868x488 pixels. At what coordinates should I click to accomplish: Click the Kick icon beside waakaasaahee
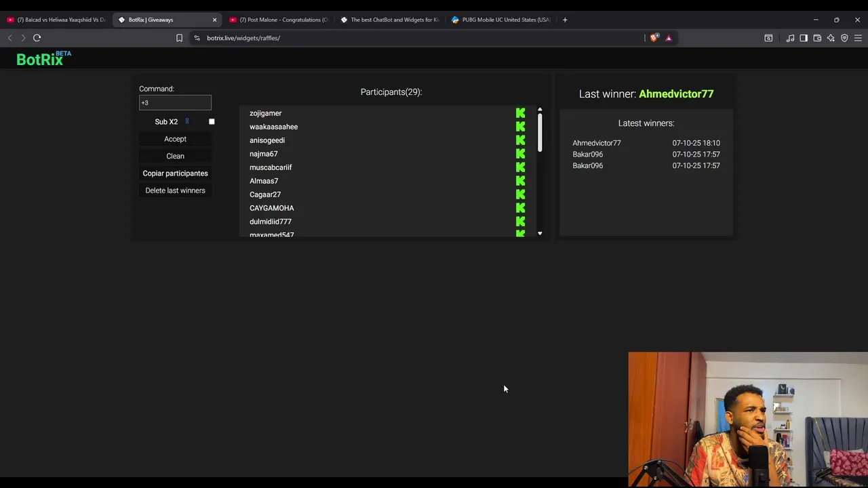(x=520, y=127)
